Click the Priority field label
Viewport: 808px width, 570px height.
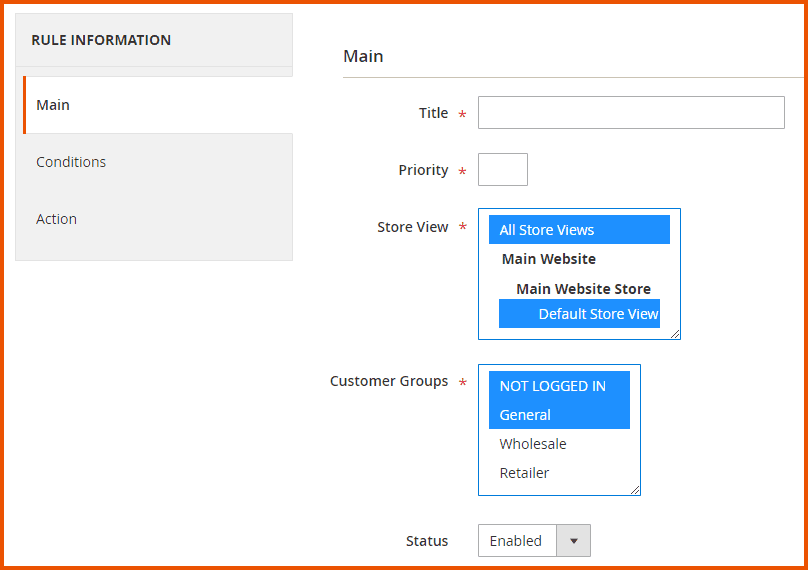(x=423, y=170)
